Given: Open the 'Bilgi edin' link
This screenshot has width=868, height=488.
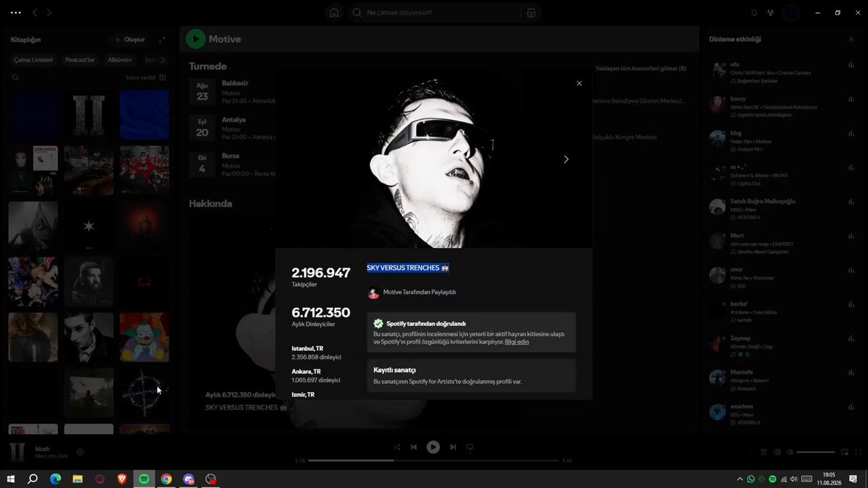Looking at the screenshot, I should 516,342.
